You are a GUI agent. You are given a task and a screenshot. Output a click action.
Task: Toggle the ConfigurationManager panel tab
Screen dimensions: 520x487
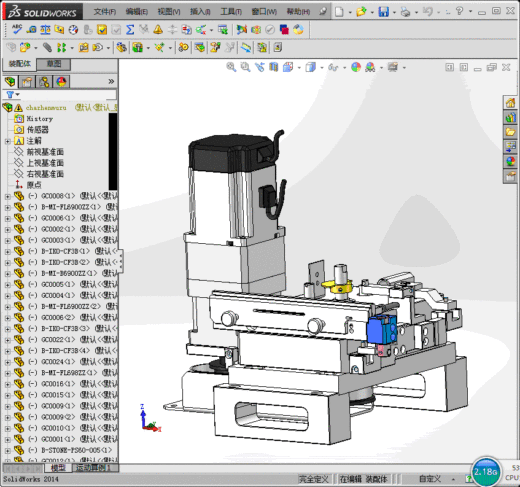(44, 82)
